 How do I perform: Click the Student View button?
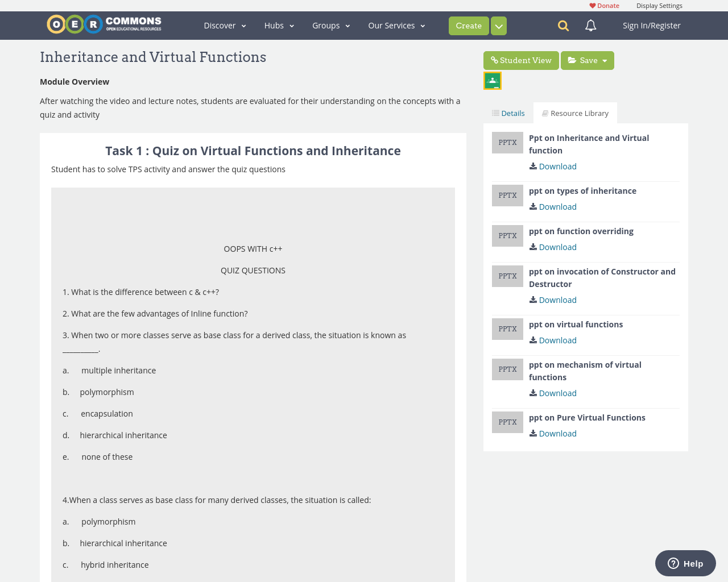[521, 60]
